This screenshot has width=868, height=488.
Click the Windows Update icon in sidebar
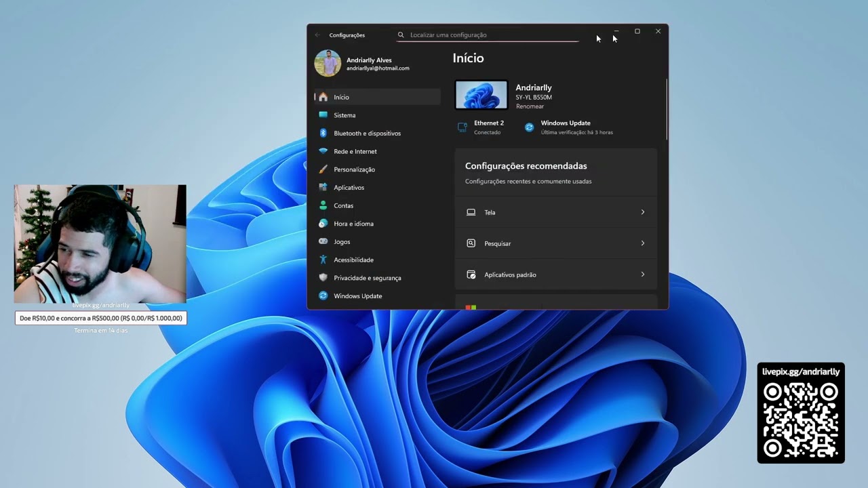323,296
